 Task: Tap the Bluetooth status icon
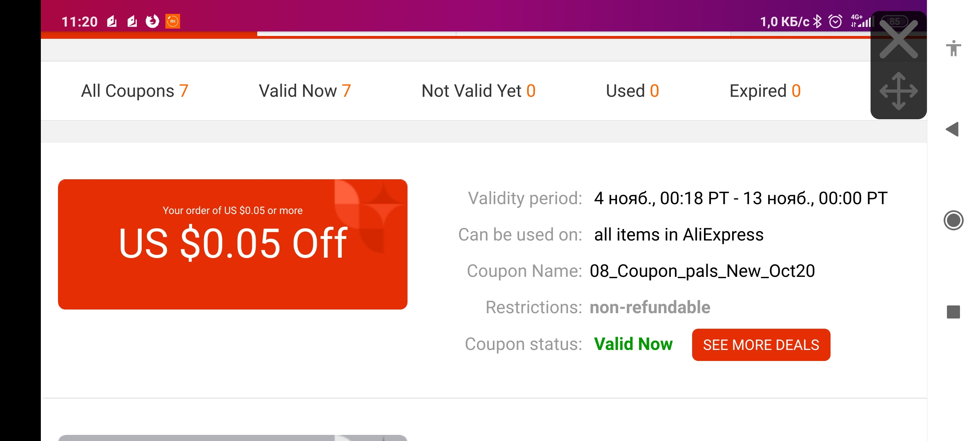click(x=817, y=21)
